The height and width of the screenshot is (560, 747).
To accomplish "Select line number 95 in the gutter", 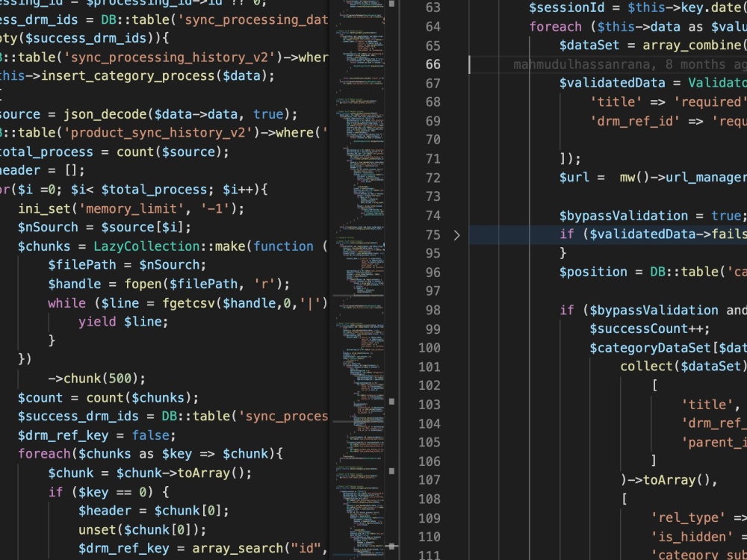I will click(433, 253).
